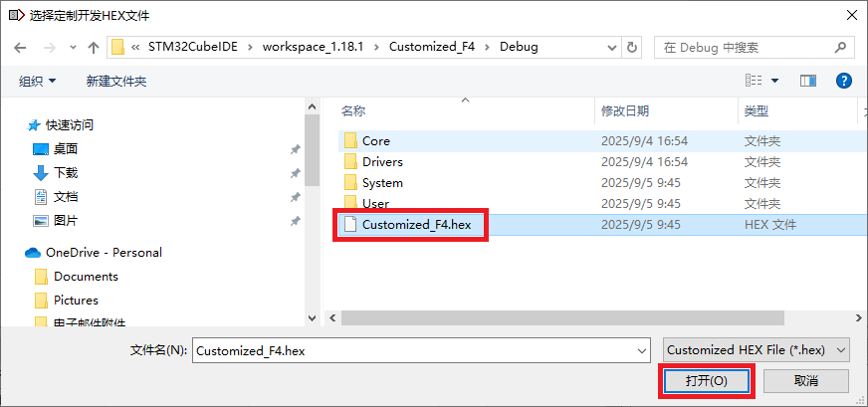Open the address bar history dropdown
This screenshot has height=407, width=868.
pyautogui.click(x=609, y=47)
